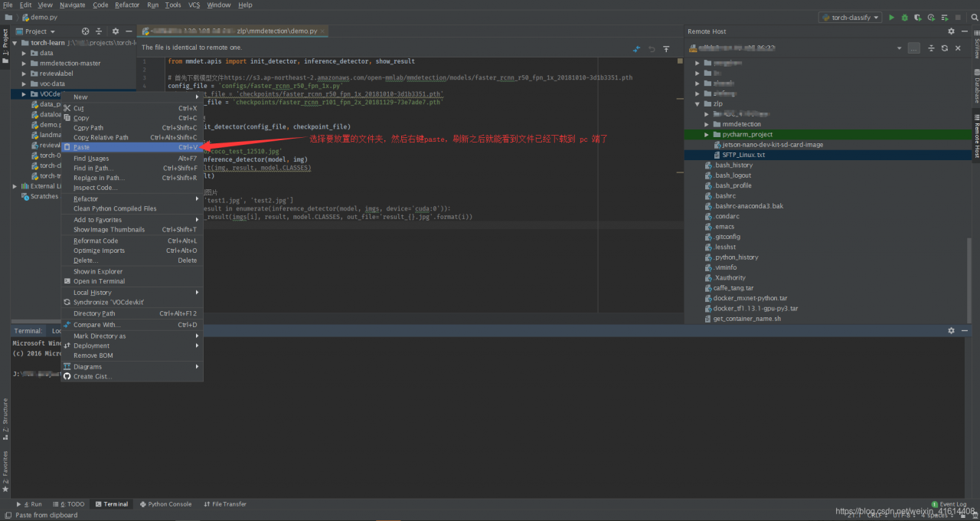
Task: Switch to Python Console tab
Action: coord(165,504)
